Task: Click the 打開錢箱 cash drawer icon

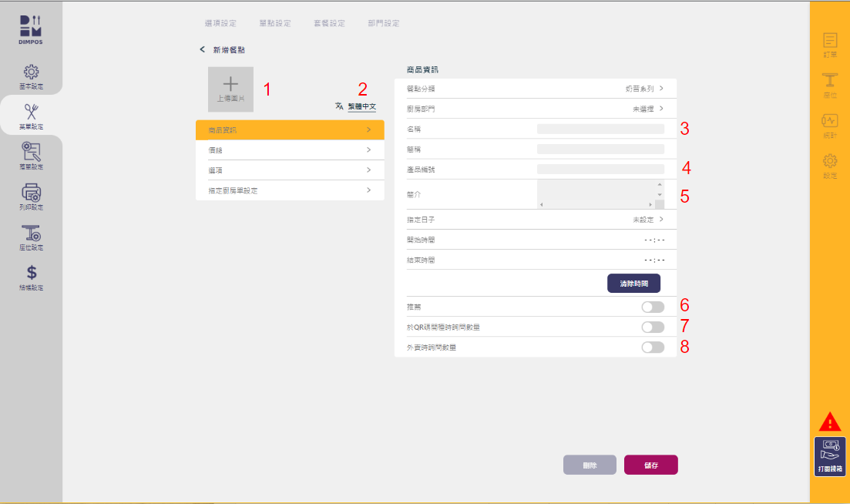Action: pos(829,455)
